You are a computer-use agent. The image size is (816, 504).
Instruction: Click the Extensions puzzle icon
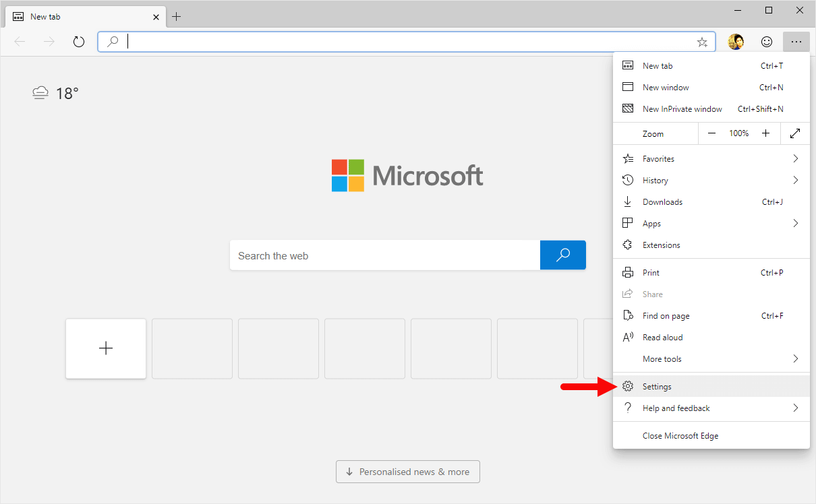pyautogui.click(x=628, y=245)
